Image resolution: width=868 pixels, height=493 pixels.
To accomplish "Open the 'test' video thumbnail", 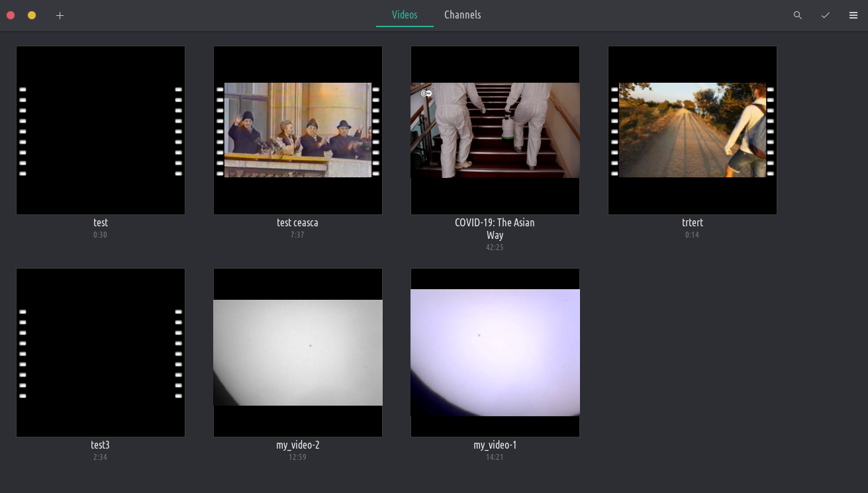I will coord(101,130).
